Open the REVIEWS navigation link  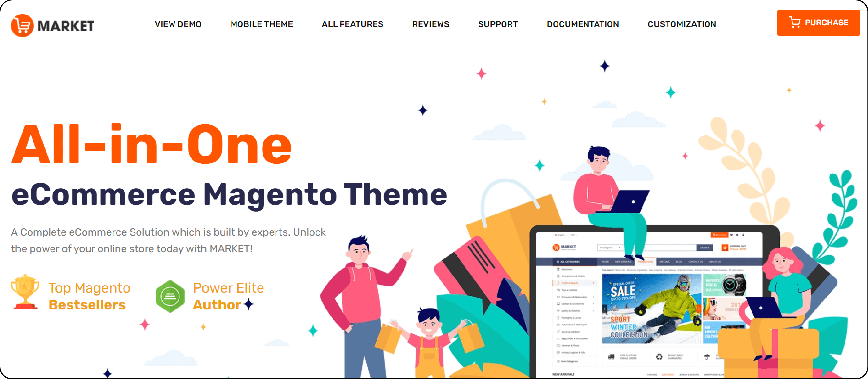click(430, 24)
